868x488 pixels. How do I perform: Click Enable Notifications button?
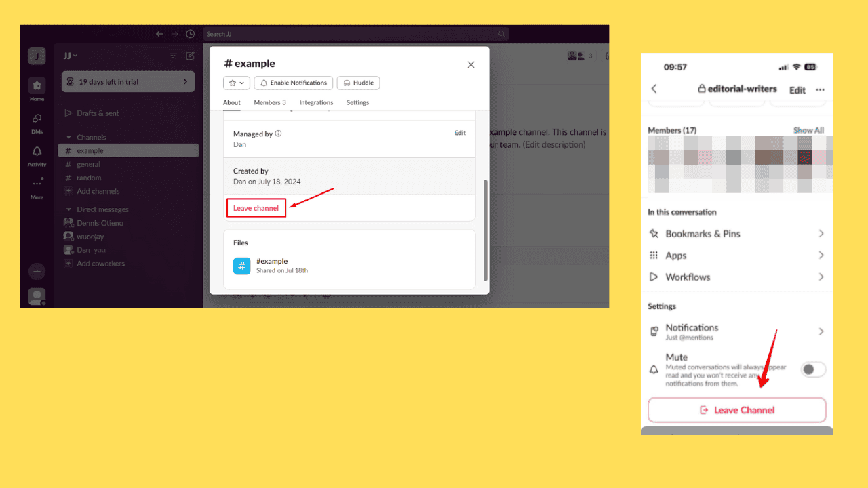point(293,83)
